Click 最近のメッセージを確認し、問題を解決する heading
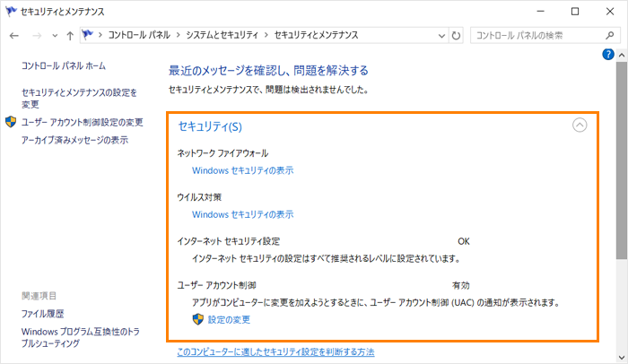The image size is (628, 364). 268,71
